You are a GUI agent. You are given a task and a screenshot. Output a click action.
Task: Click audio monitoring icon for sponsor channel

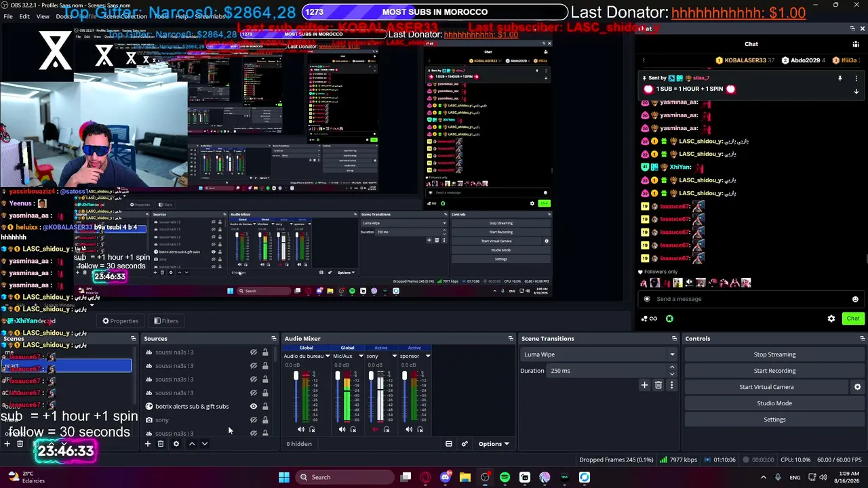click(x=420, y=430)
